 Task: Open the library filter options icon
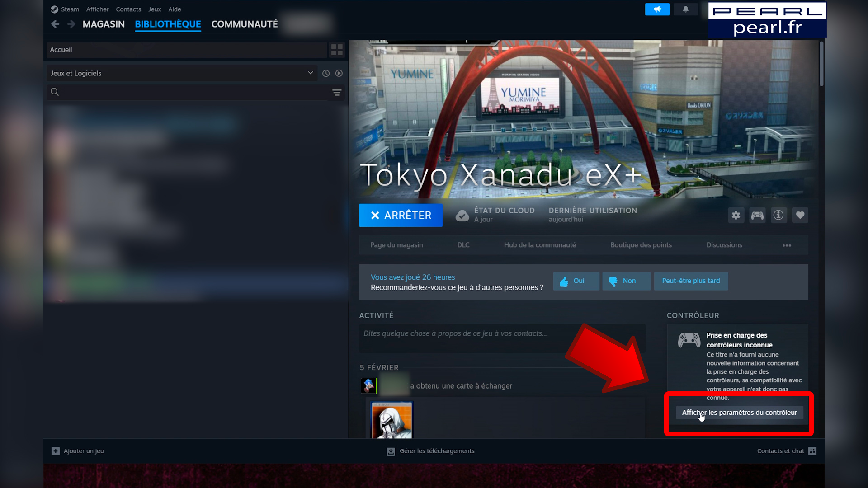pyautogui.click(x=337, y=92)
